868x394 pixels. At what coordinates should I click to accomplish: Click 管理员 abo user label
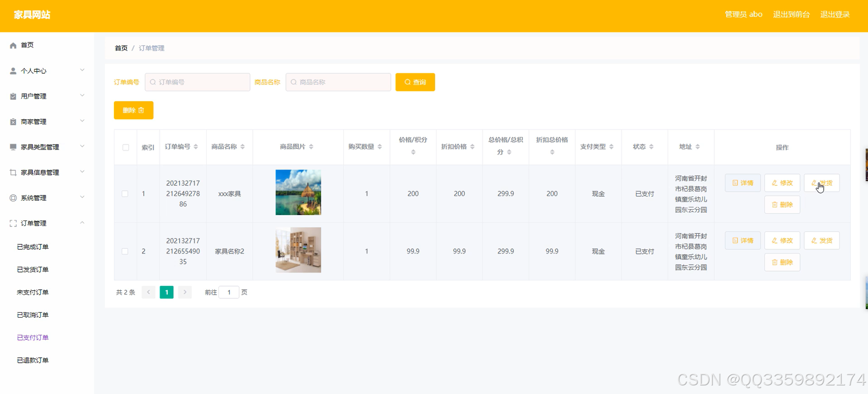point(744,14)
